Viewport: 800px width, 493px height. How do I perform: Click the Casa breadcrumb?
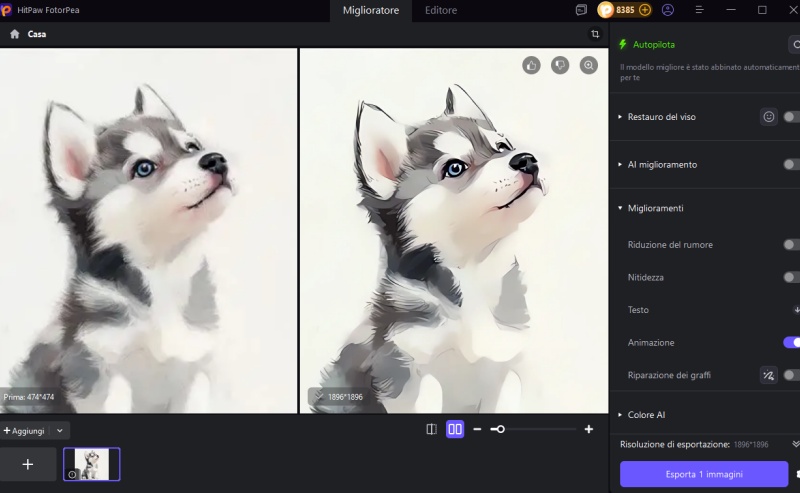coord(37,34)
